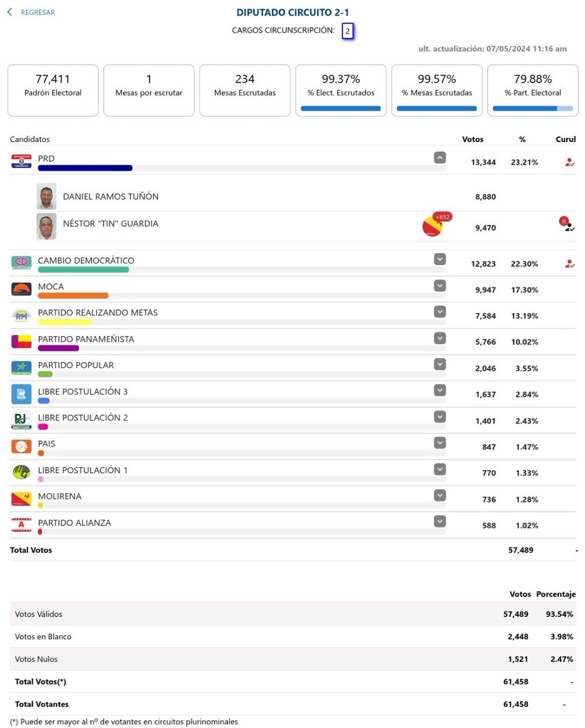
Task: Click the PRD curul seat icon
Action: click(569, 162)
